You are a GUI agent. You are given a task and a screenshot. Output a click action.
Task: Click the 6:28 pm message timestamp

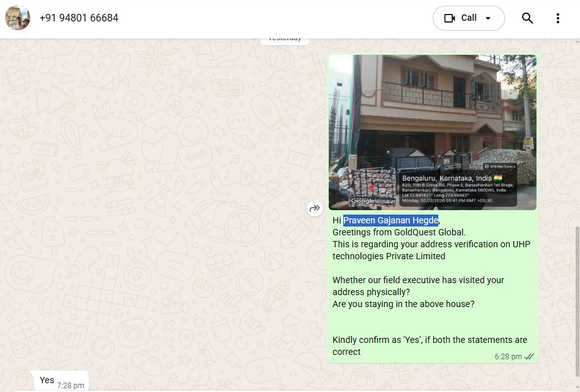point(508,357)
